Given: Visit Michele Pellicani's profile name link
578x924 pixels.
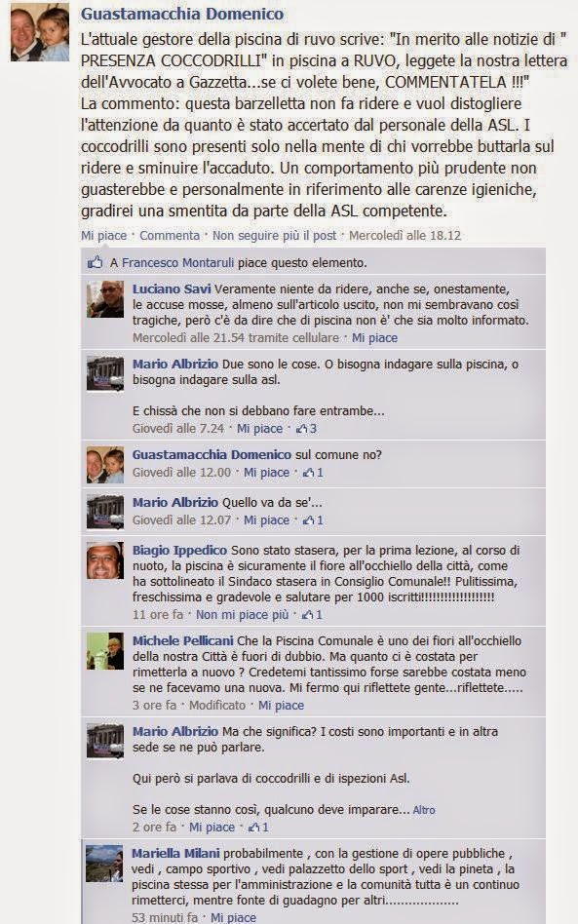Looking at the screenshot, I should pos(182,640).
